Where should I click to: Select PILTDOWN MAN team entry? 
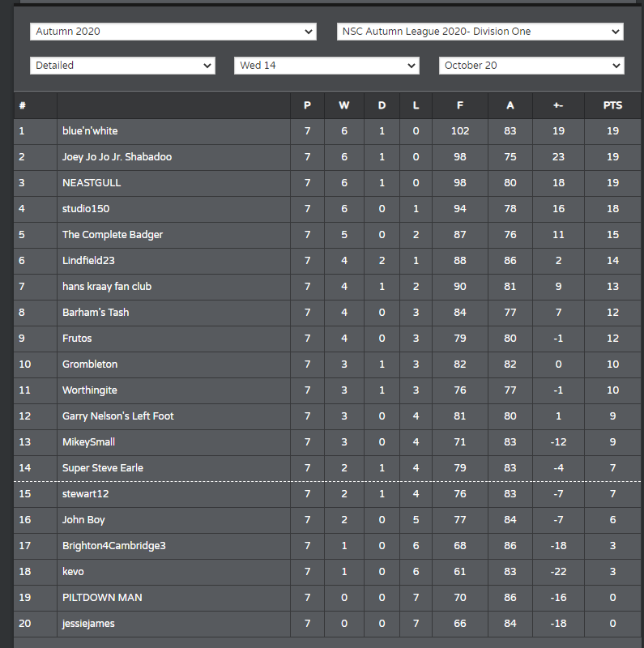pyautogui.click(x=102, y=598)
